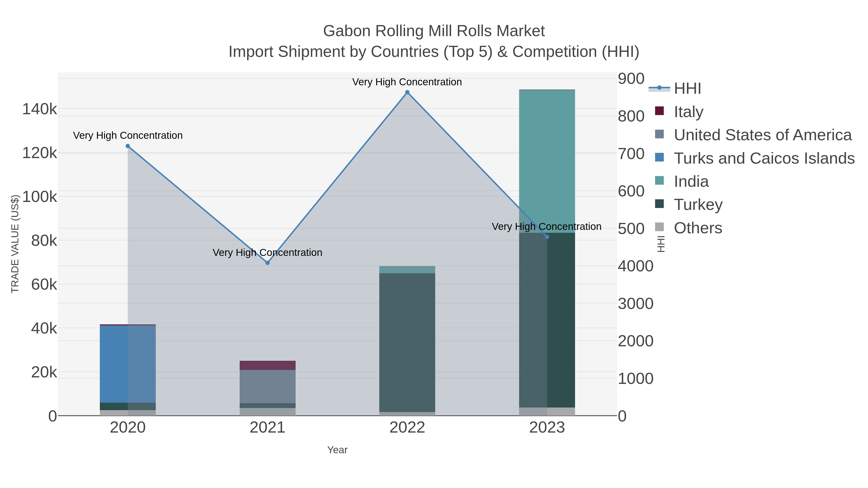Image resolution: width=868 pixels, height=488 pixels.
Task: Click the Year axis title
Action: [337, 450]
